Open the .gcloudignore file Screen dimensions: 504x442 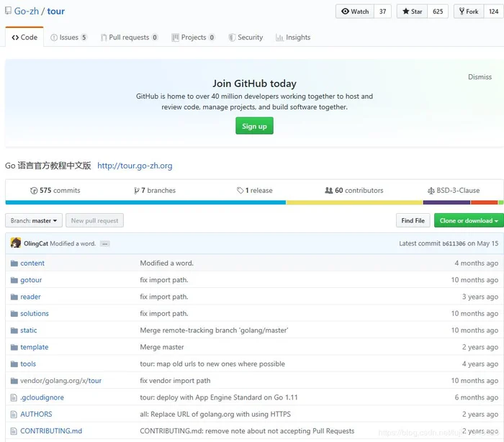tap(42, 397)
